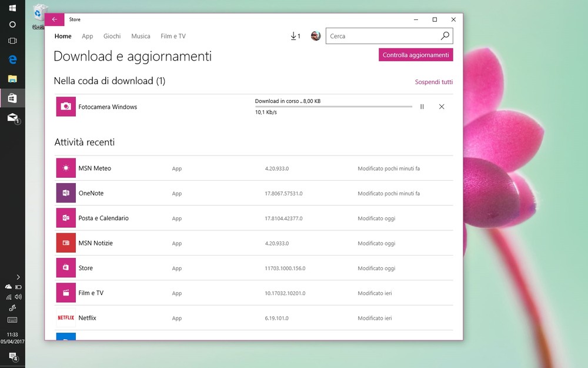The image size is (588, 368).
Task: Click the Film e TV app icon in the list
Action: tap(66, 293)
